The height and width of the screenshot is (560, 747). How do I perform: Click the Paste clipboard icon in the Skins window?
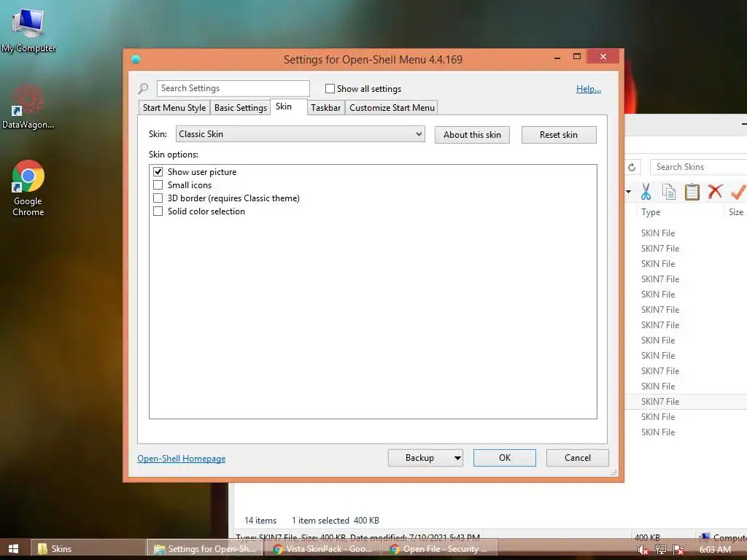(692, 192)
